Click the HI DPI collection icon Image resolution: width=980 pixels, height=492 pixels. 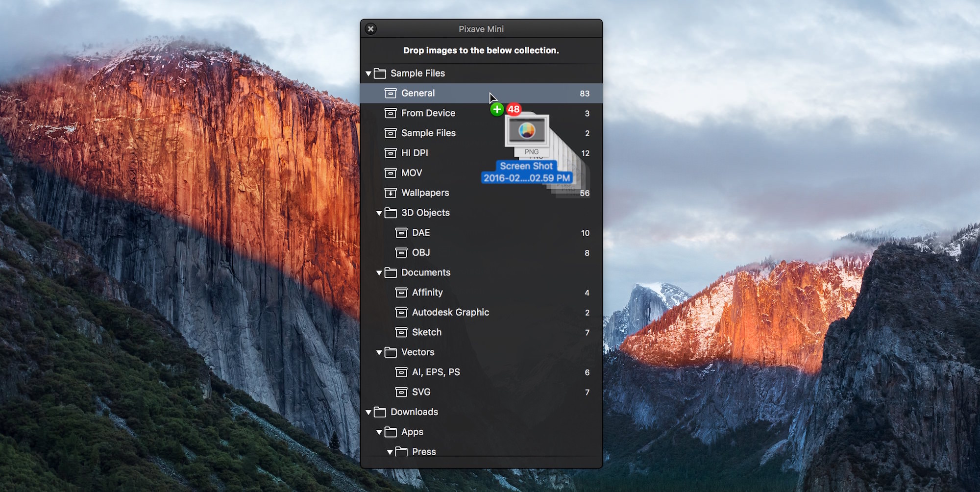(391, 153)
